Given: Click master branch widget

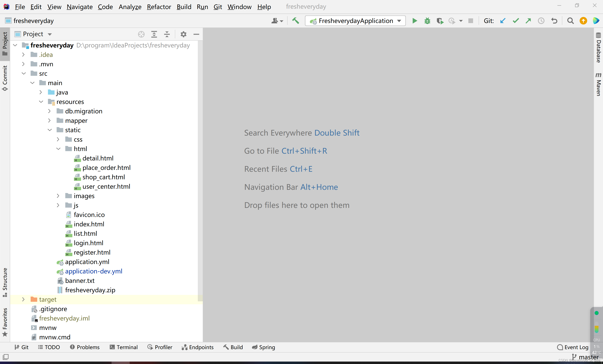Looking at the screenshot, I should point(585,357).
